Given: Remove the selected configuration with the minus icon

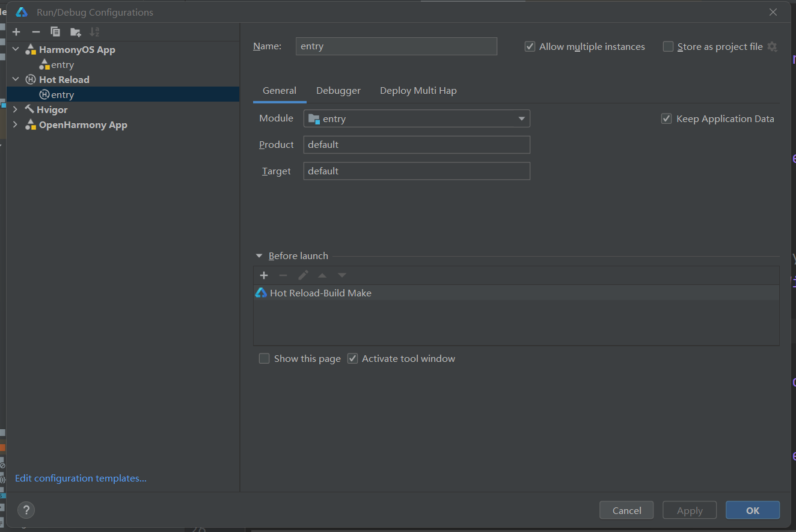Looking at the screenshot, I should [36, 32].
